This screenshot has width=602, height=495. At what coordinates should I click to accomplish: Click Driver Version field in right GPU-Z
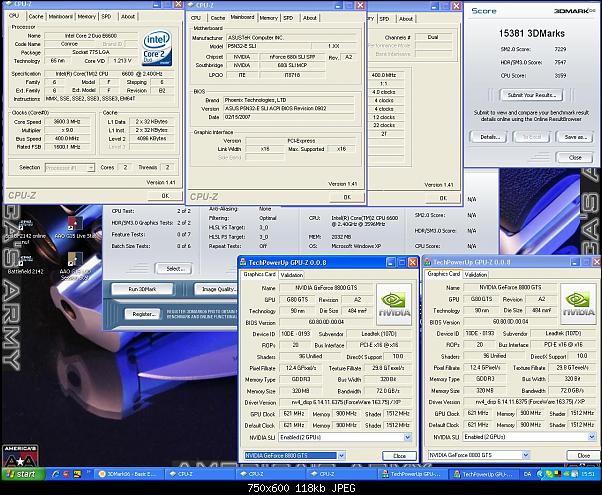tap(530, 402)
